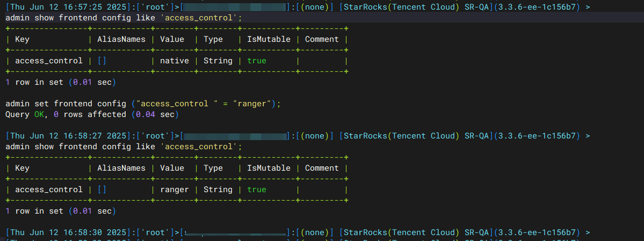The height and width of the screenshot is (241, 644).
Task: Click 'AliasNames' header in second table
Action: click(121, 169)
